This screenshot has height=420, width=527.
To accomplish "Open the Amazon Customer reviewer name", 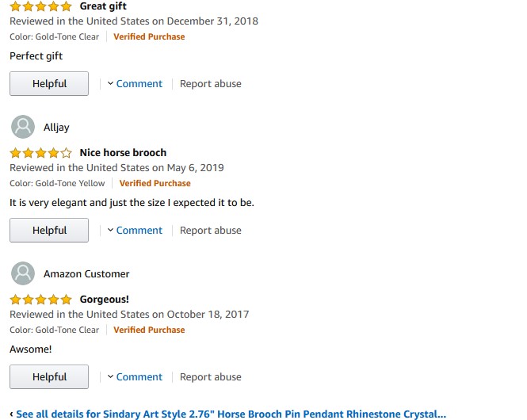I will tap(86, 273).
